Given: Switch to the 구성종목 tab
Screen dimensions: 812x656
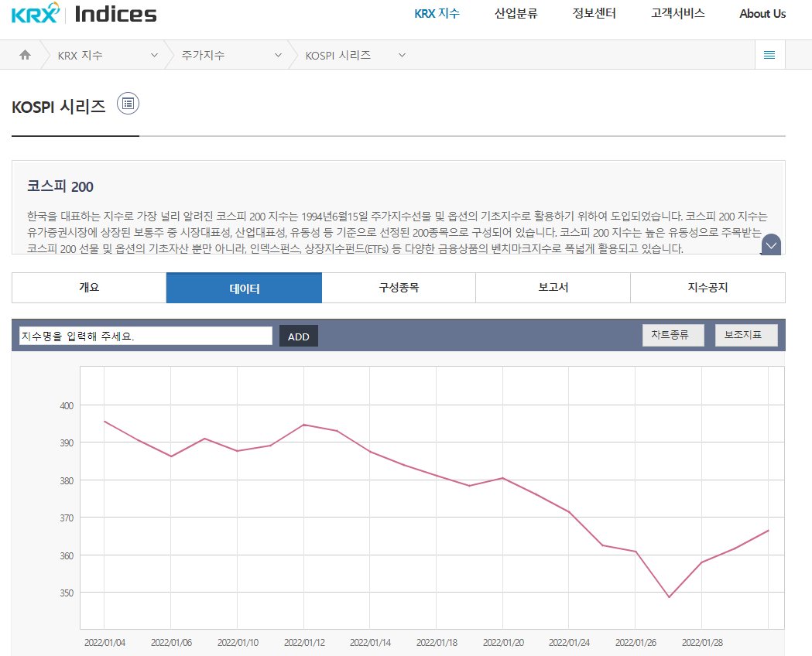Looking at the screenshot, I should click(399, 288).
